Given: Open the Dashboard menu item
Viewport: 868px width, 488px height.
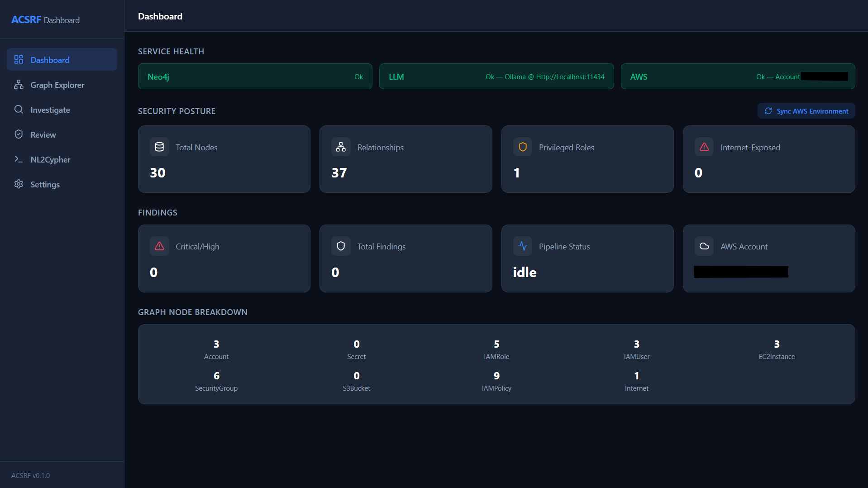Looking at the screenshot, I should click(62, 60).
